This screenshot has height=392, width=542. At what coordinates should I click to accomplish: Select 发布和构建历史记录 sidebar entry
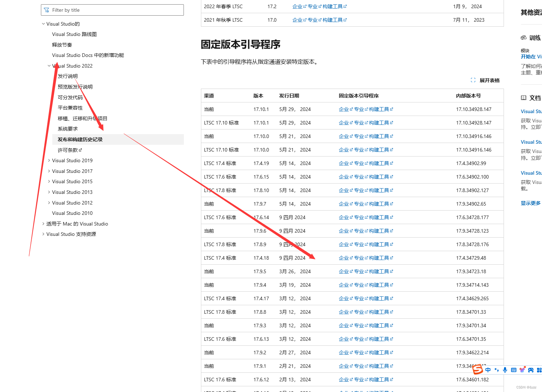click(x=118, y=139)
